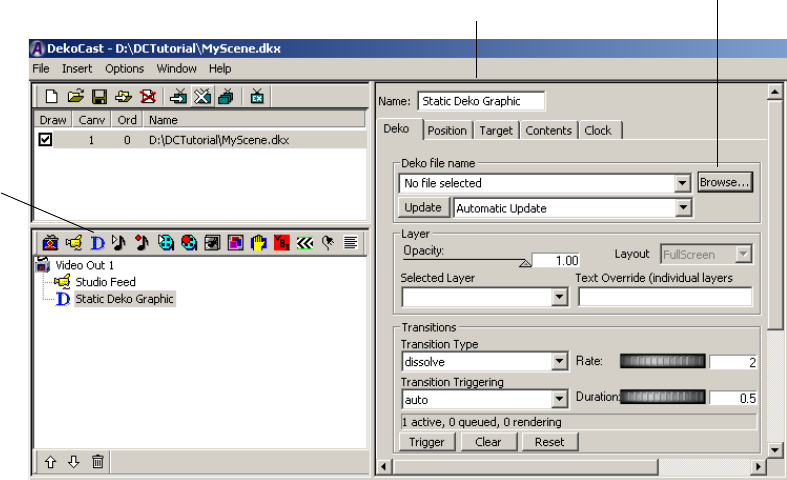Screen dimensions: 787x480
Task: Click the overlapping colored squares icon
Action: pyautogui.click(x=235, y=243)
